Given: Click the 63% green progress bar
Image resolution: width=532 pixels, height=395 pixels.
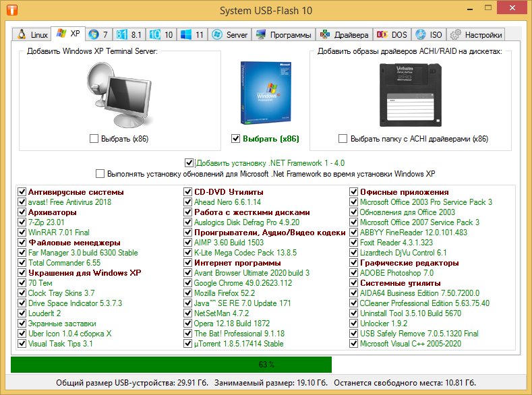Looking at the screenshot, I should (x=171, y=365).
